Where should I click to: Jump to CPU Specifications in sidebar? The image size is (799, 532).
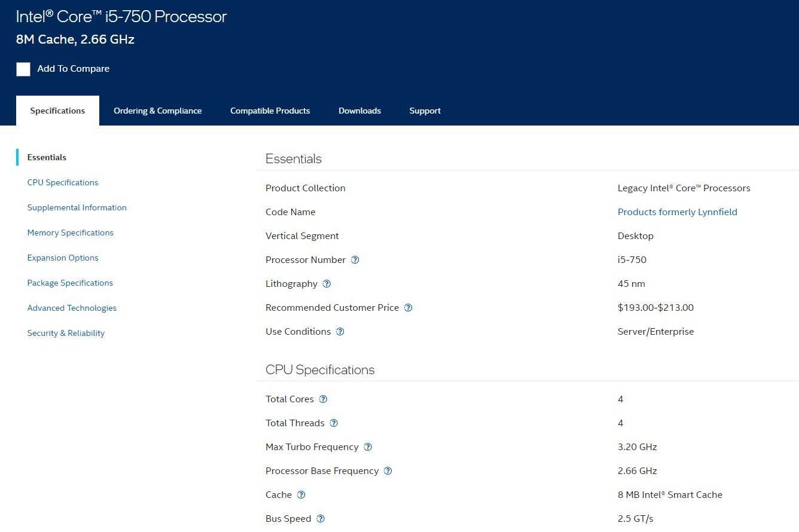click(x=63, y=182)
